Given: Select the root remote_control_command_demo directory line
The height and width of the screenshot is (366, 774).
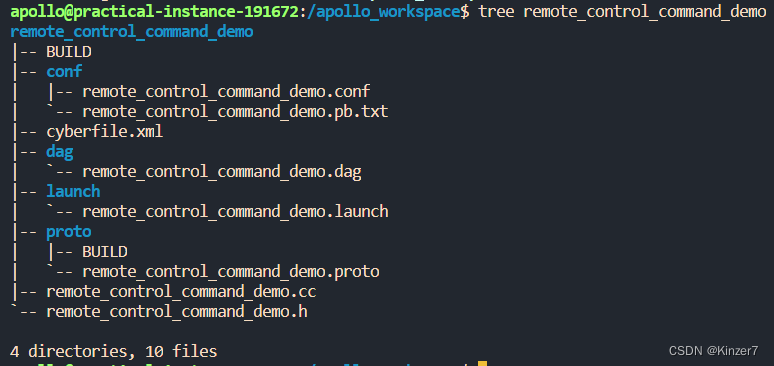Looking at the screenshot, I should coord(132,32).
